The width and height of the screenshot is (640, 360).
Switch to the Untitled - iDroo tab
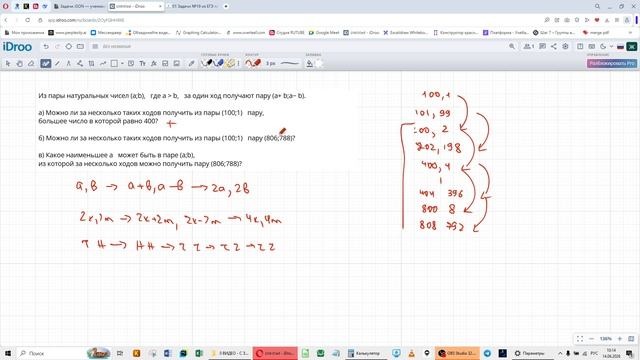(x=136, y=7)
